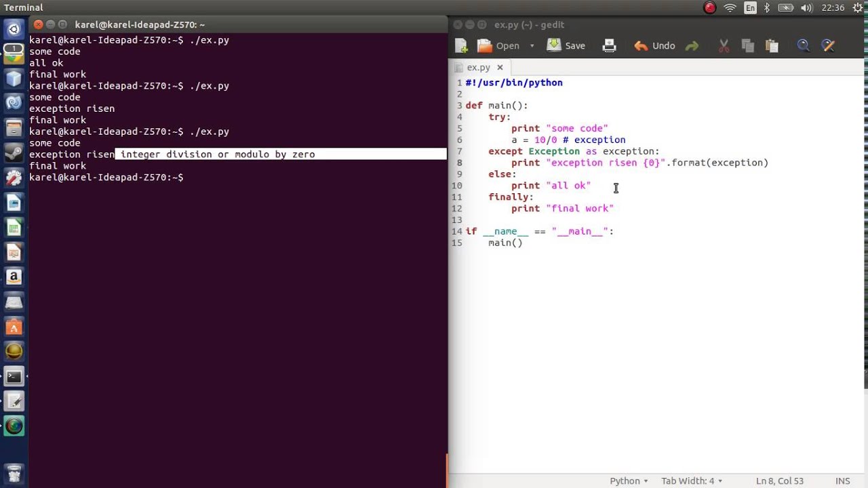
Task: Open LibreOffice Writer from the launcher
Action: 14,203
